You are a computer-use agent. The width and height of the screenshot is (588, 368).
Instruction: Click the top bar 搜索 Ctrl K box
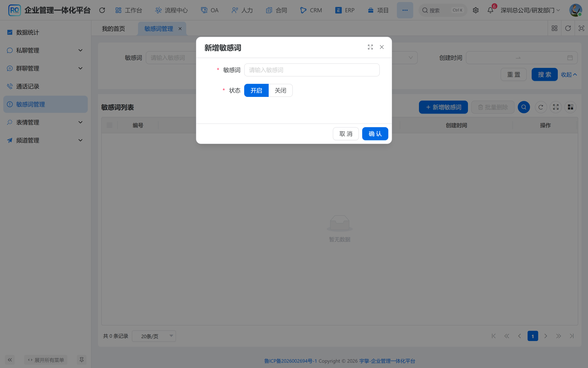[443, 10]
